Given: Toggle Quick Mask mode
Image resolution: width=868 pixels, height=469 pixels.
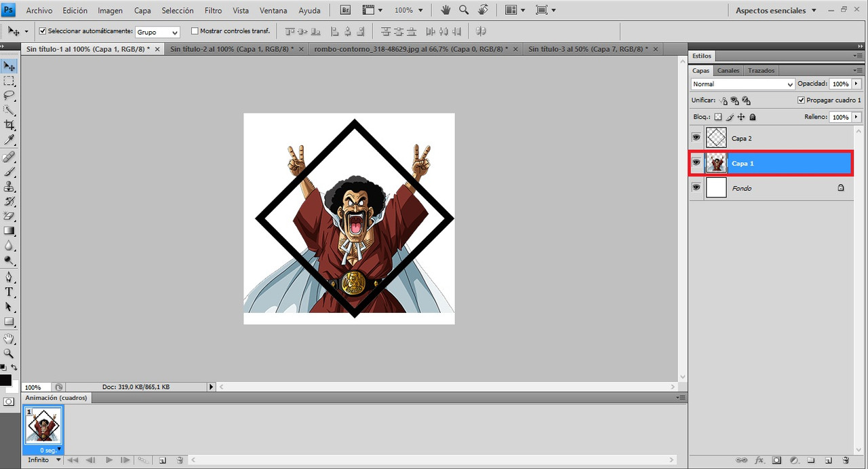Looking at the screenshot, I should pyautogui.click(x=9, y=402).
